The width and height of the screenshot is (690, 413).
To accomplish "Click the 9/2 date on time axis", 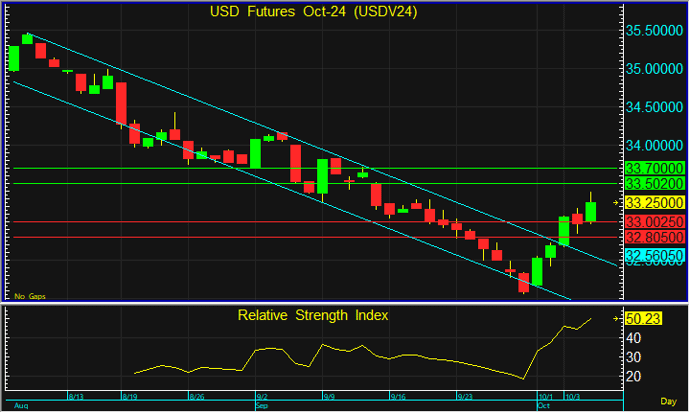I will click(262, 397).
